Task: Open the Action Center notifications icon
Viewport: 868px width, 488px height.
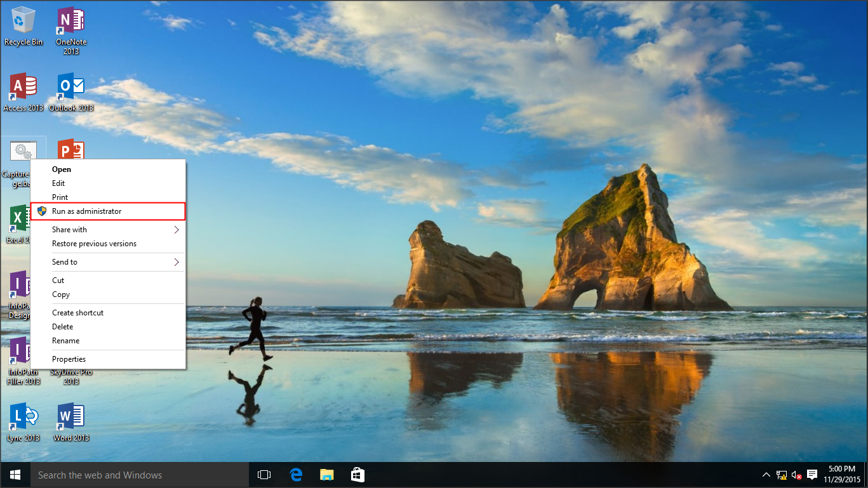Action: click(x=811, y=475)
